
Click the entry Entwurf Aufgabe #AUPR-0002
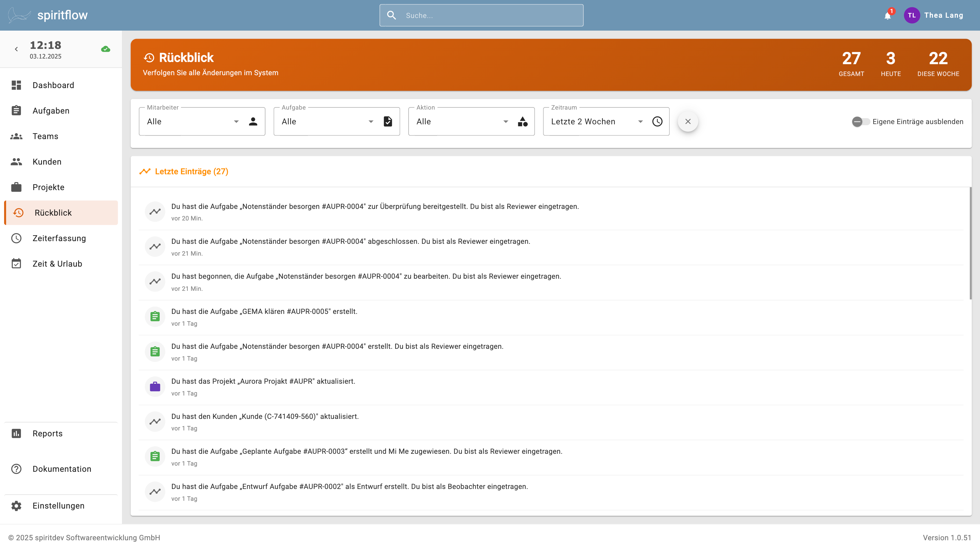tap(551, 492)
